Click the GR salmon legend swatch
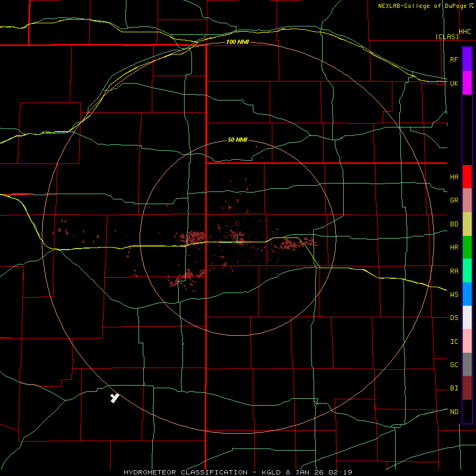 click(467, 200)
